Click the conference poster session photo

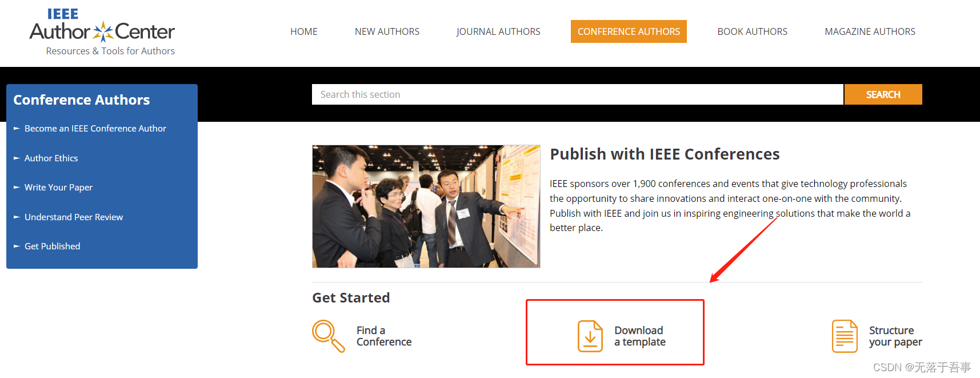[x=426, y=206]
